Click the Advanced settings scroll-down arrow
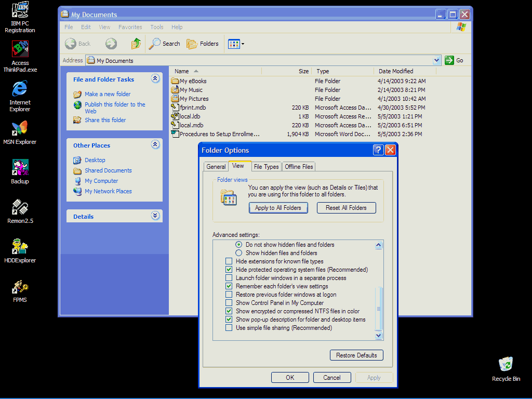532x399 pixels. 379,336
